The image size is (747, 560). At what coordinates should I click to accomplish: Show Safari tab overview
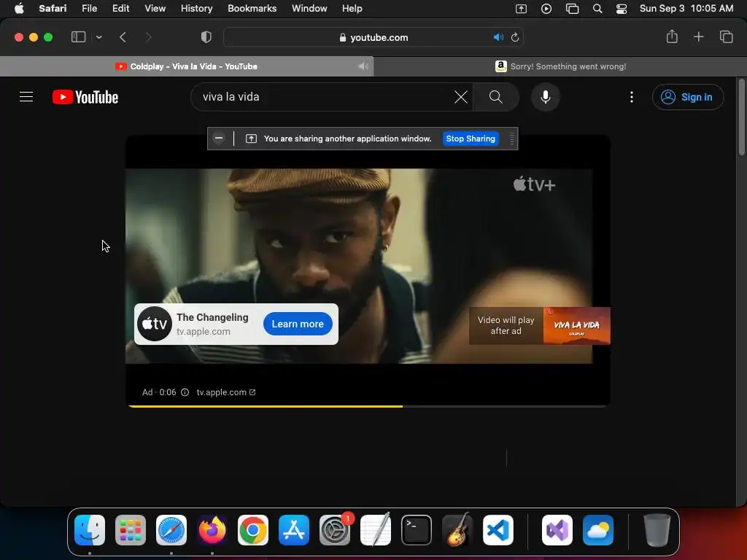coord(726,36)
